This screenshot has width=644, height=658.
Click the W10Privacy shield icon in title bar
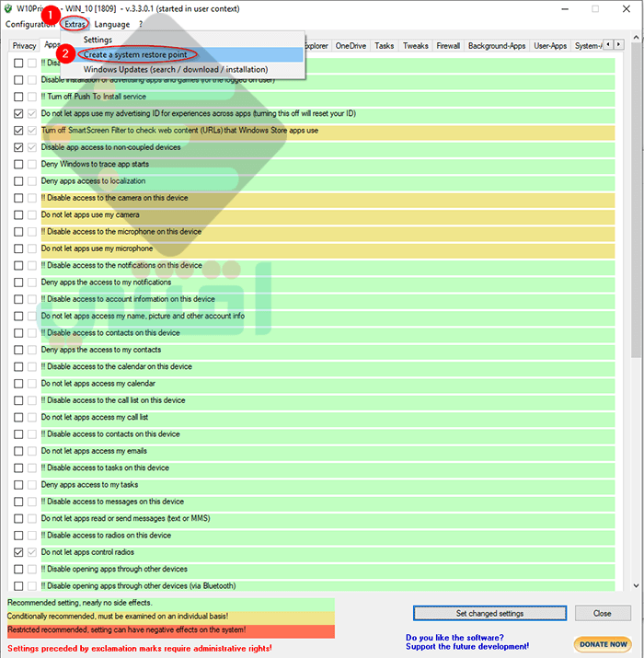[x=8, y=8]
